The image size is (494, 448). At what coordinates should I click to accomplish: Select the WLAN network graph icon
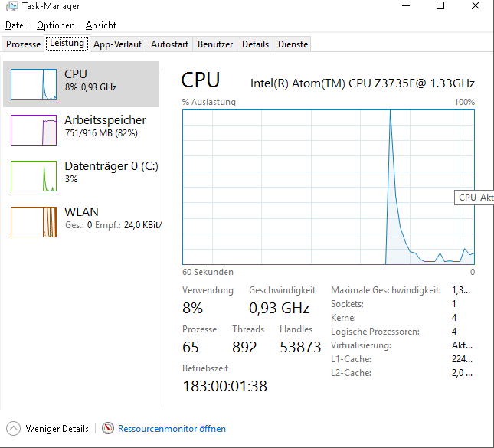34,222
